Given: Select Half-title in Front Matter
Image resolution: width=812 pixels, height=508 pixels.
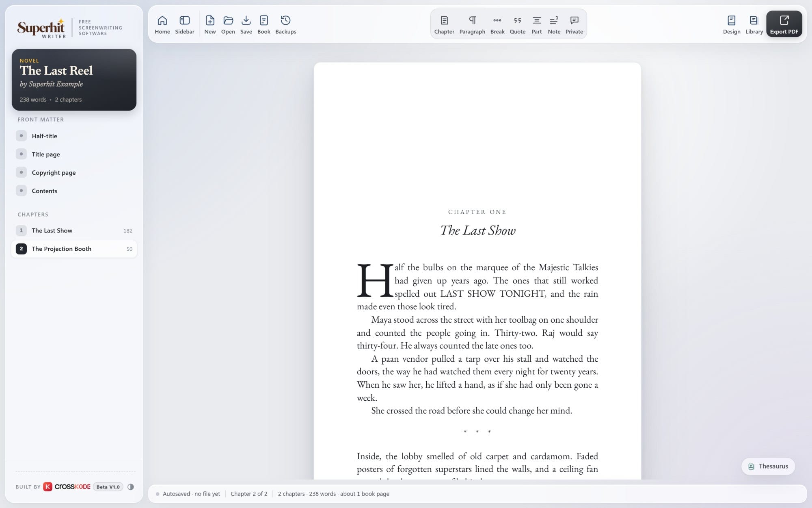Looking at the screenshot, I should pos(74,136).
